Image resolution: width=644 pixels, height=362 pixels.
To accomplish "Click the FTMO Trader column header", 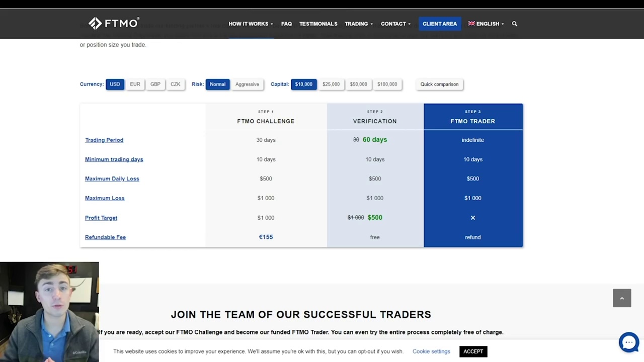I will click(x=473, y=117).
